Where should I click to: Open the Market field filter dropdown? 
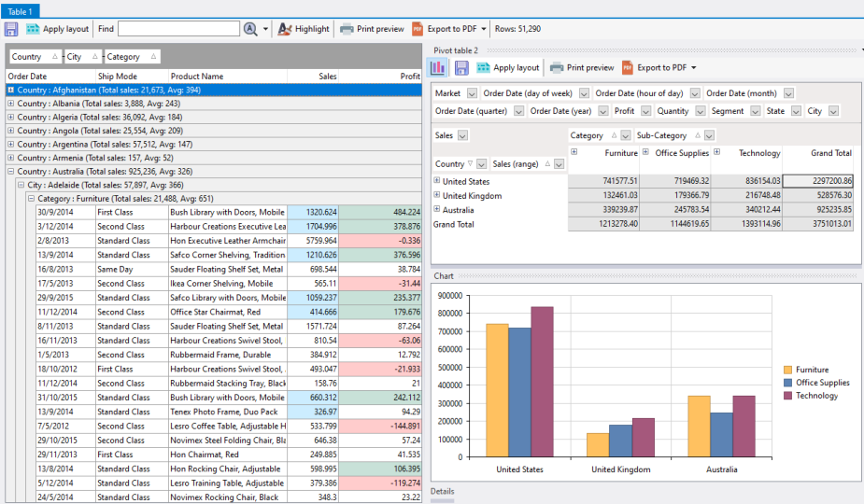click(x=472, y=93)
